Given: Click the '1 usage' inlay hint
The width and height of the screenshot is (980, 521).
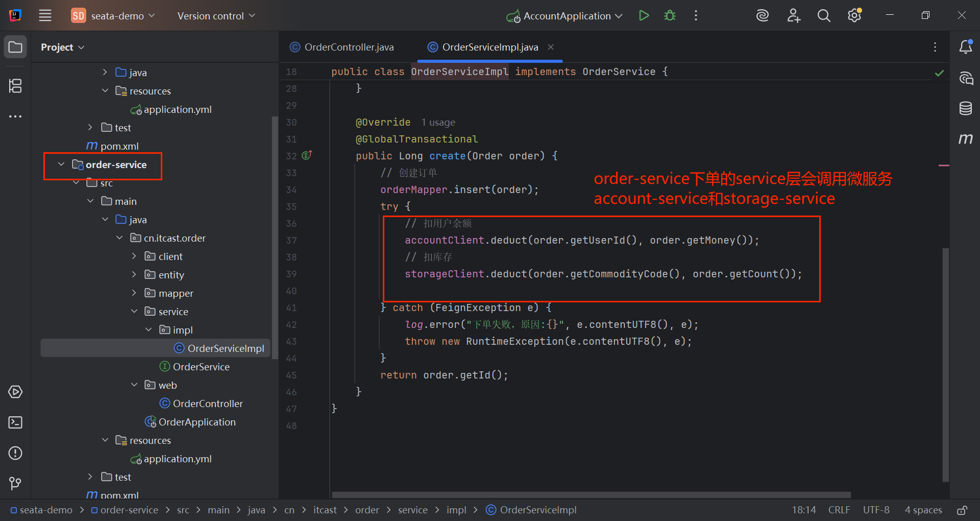Looking at the screenshot, I should [438, 123].
